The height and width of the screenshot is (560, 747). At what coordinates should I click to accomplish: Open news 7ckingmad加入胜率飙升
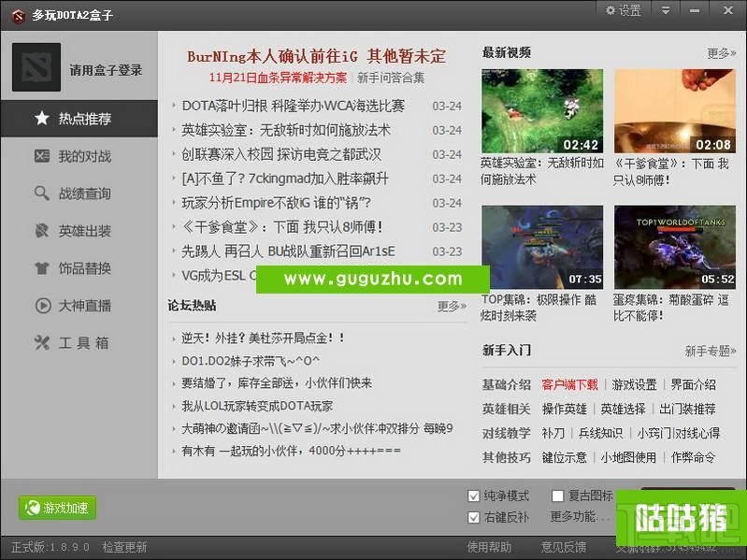click(285, 179)
